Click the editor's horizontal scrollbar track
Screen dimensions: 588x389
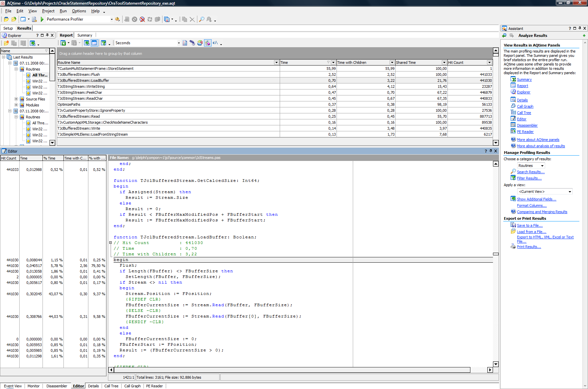478,370
